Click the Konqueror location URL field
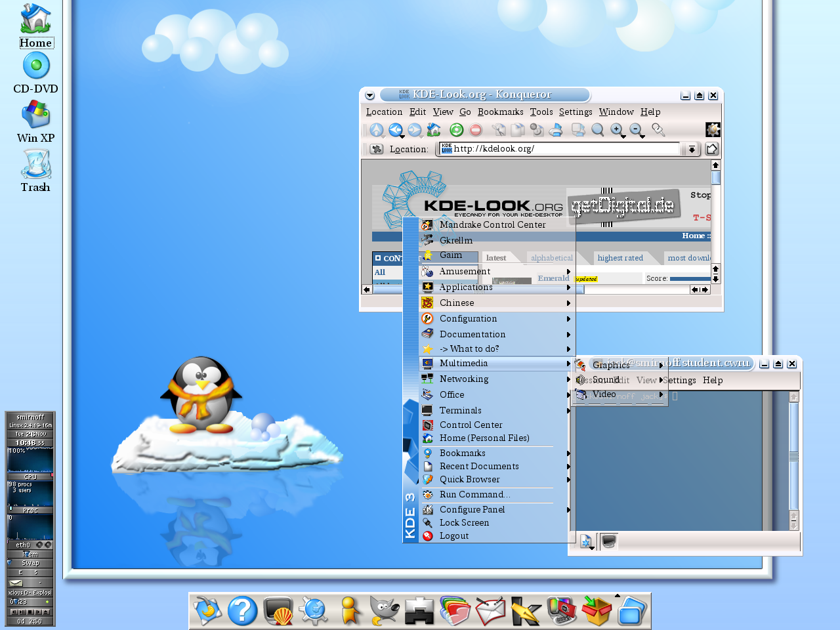The height and width of the screenshot is (630, 840). point(560,149)
